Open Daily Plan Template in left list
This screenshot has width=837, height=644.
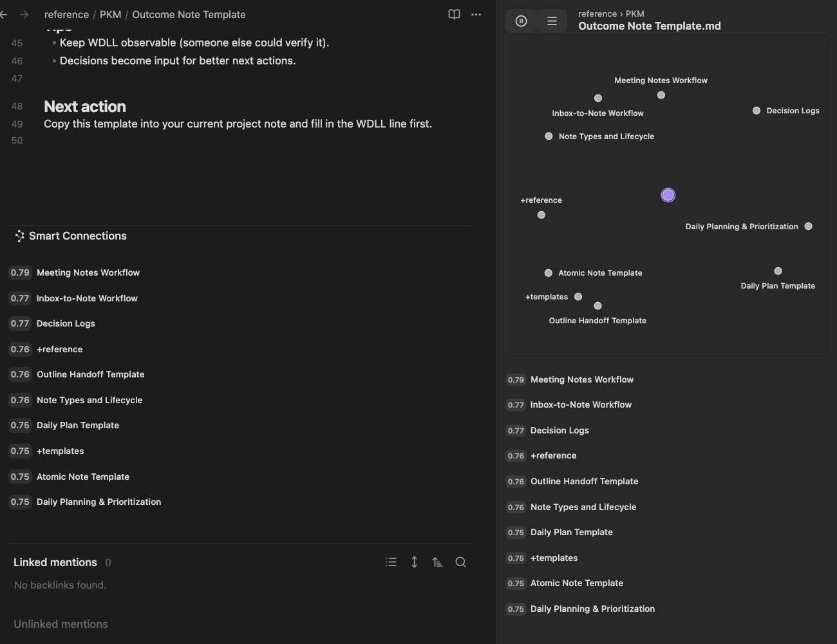click(78, 425)
